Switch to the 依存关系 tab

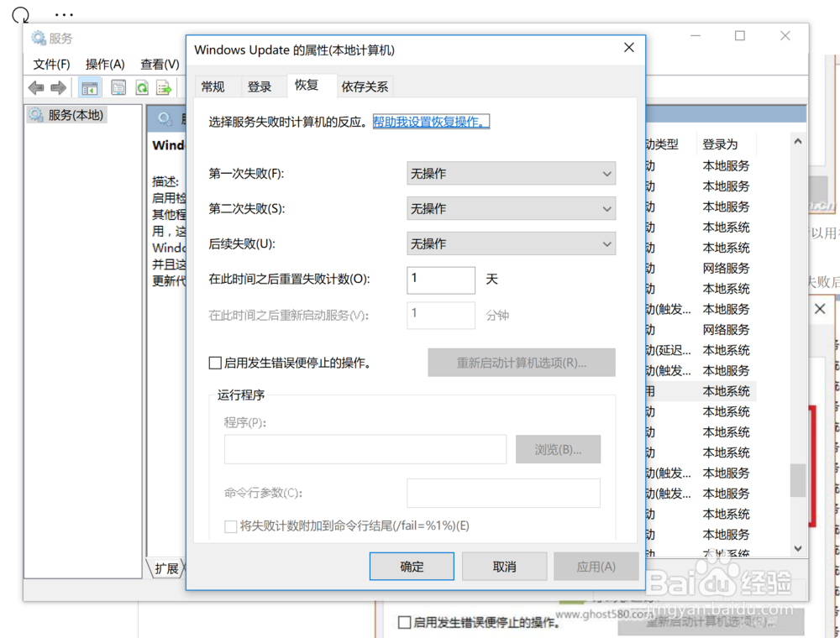click(x=365, y=86)
